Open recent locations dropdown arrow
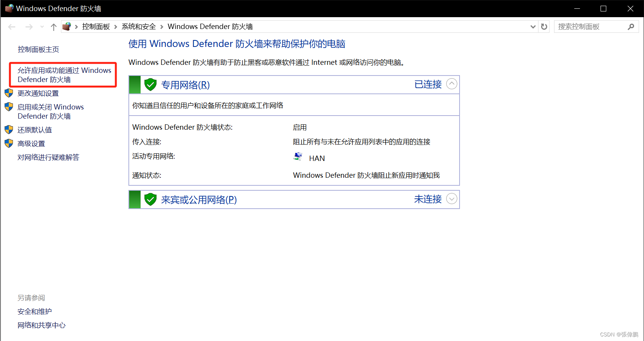644x341 pixels. pos(42,27)
